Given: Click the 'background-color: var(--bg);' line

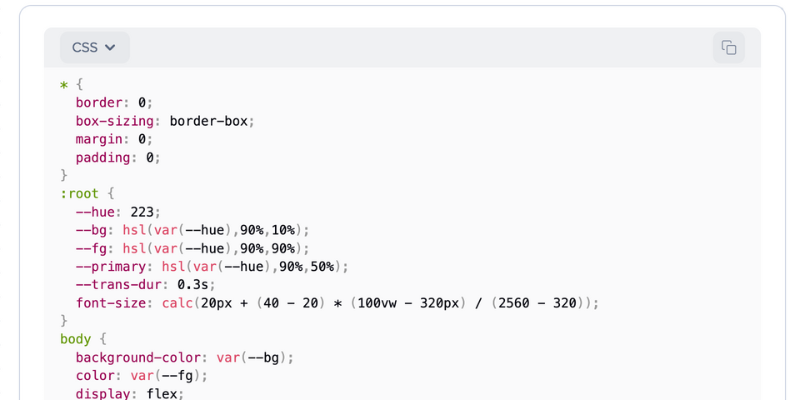Looking at the screenshot, I should (x=185, y=357).
